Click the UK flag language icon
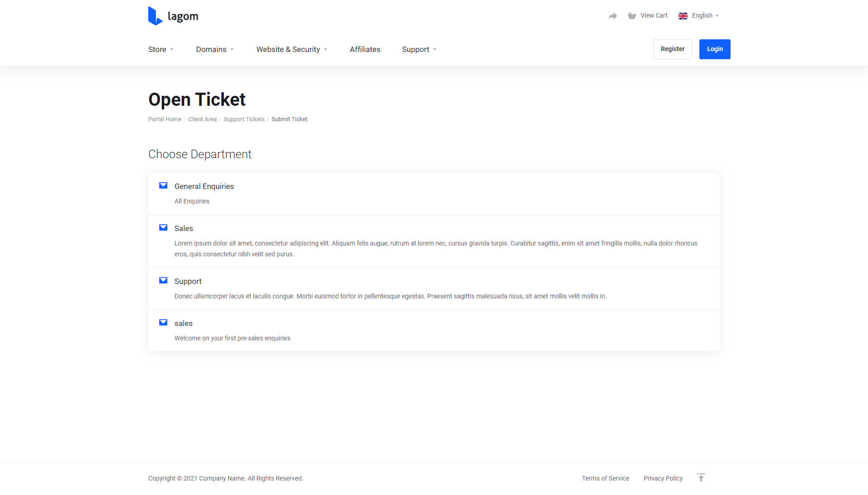 click(x=683, y=16)
